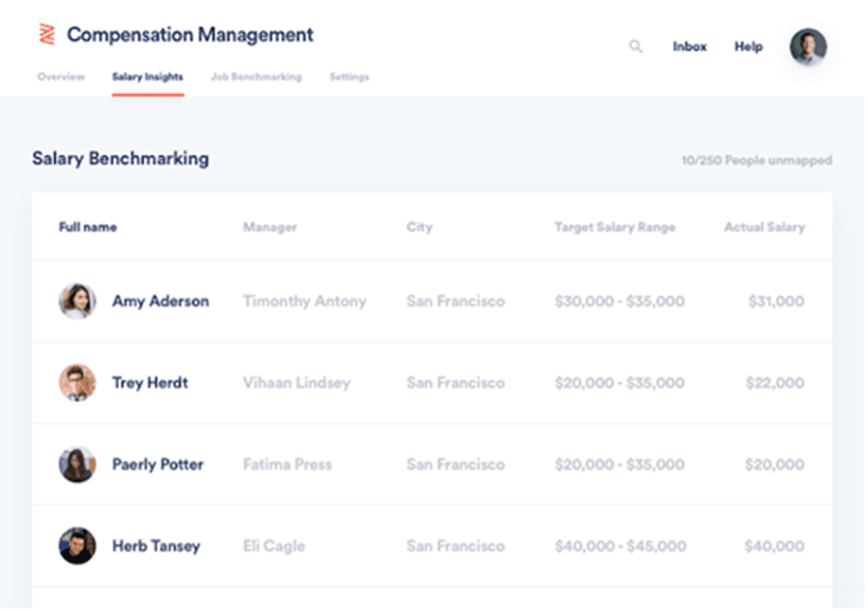Click manager Vihaan Lindsey
868x611 pixels.
pos(296,383)
